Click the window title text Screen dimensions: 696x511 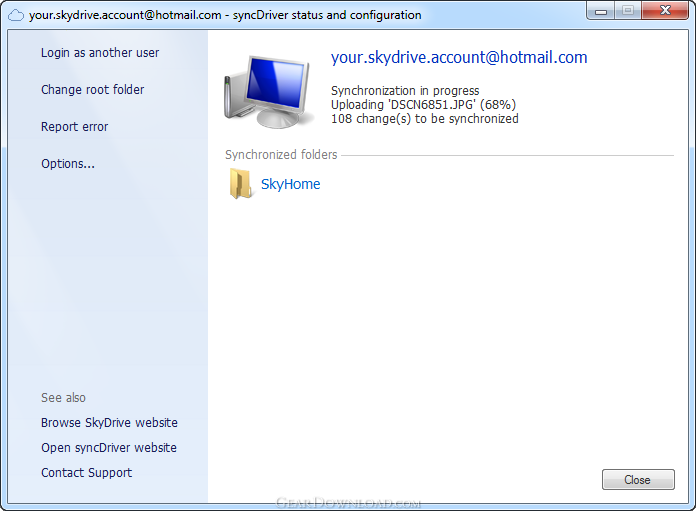(x=225, y=15)
